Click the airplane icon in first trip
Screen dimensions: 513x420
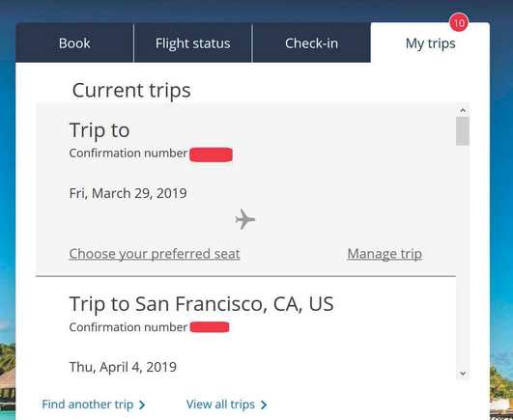tap(245, 219)
